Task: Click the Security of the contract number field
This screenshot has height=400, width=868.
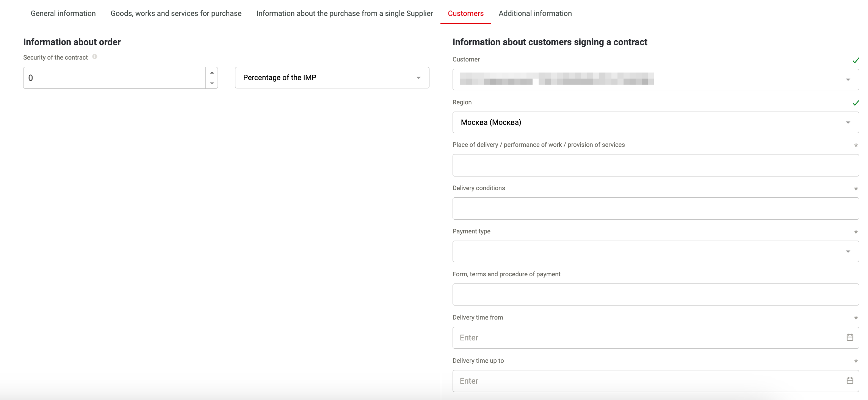Action: point(114,78)
